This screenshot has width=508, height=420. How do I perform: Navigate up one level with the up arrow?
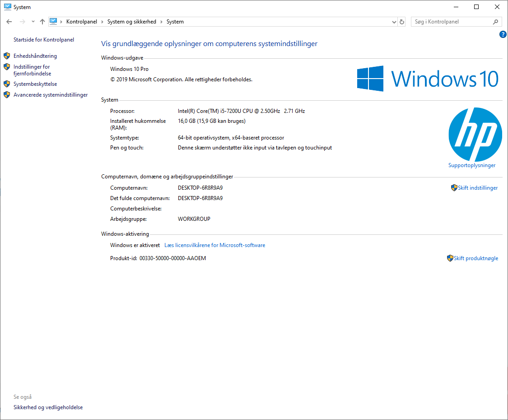click(42, 21)
